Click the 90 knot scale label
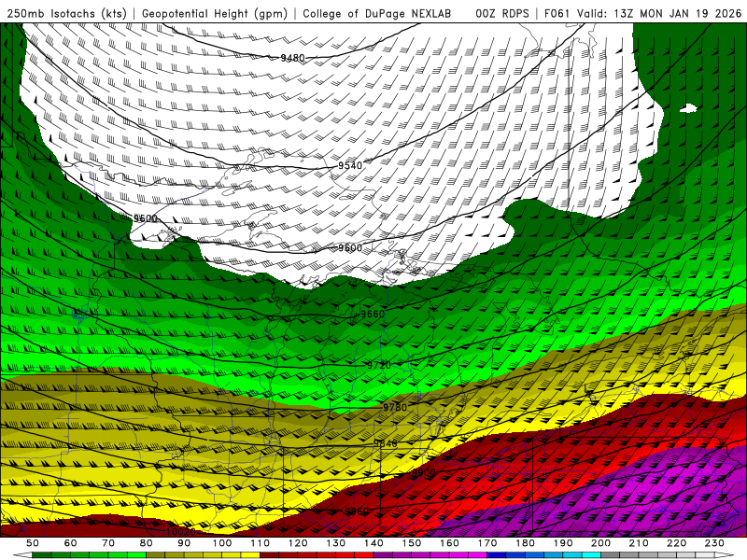The image size is (747, 560). [x=184, y=543]
